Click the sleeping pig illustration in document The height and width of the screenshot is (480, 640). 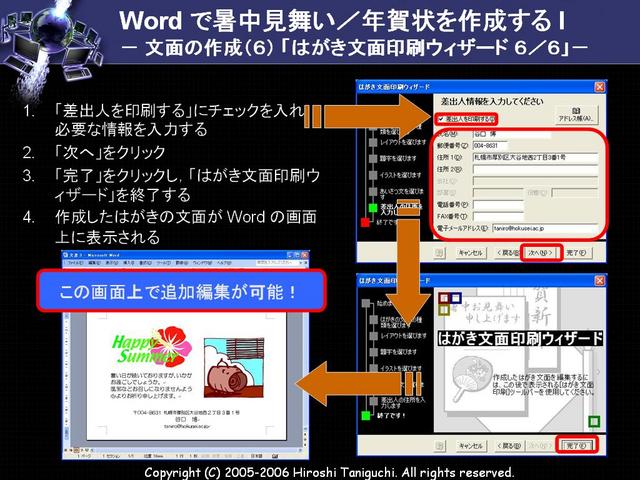[234, 368]
